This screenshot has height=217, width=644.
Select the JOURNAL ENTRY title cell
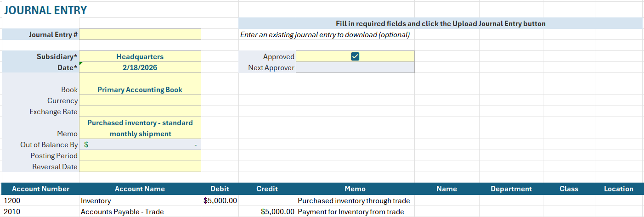click(x=45, y=10)
